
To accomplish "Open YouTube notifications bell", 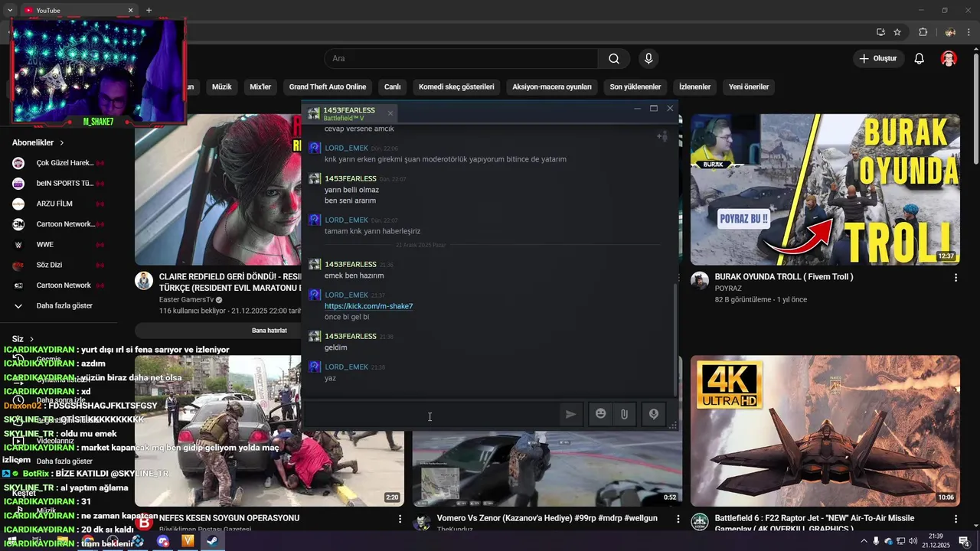I will point(920,59).
